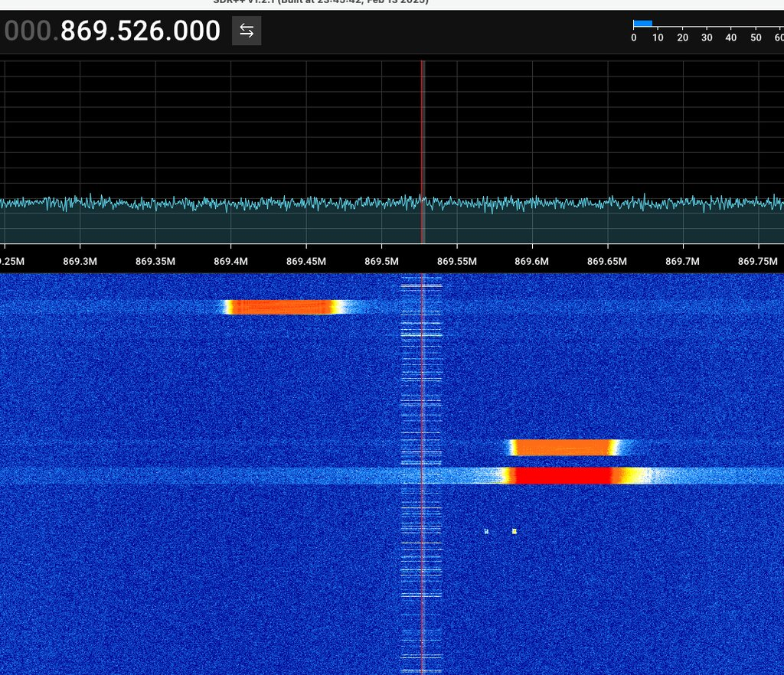Screen dimensions: 784x675
Task: Click the small pale blue dot in the waterfall
Action: [x=486, y=531]
